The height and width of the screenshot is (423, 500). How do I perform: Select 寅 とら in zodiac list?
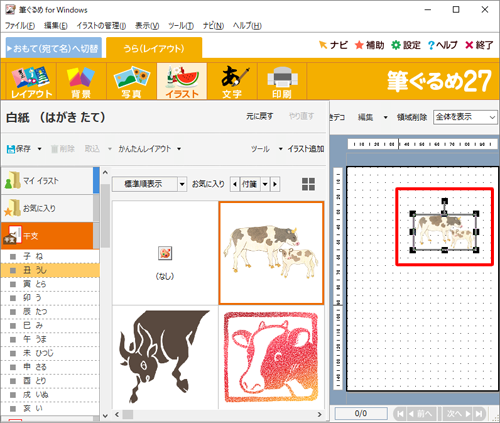click(50, 284)
